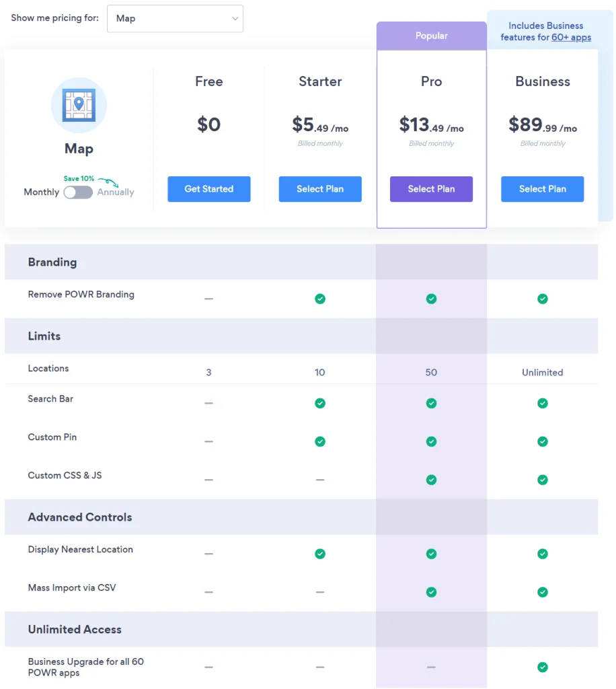This screenshot has height=689, width=616.
Task: Toggle billing from Monthly to Annually
Action: (x=78, y=192)
